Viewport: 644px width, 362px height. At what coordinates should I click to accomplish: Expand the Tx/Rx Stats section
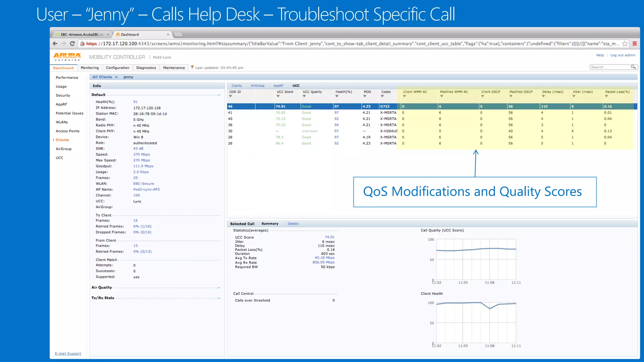(x=219, y=298)
